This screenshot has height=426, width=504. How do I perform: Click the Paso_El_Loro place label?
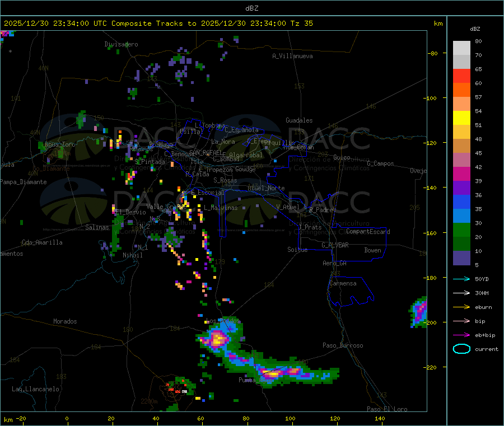(387, 409)
